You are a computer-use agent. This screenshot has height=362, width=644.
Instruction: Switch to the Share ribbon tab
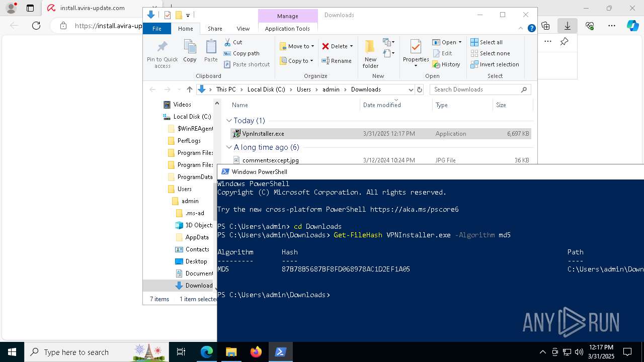click(x=215, y=29)
